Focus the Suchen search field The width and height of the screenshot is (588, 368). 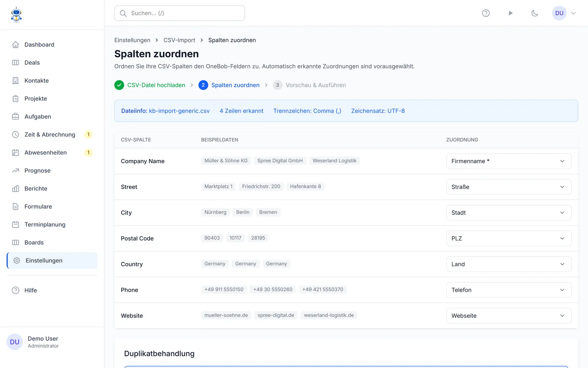coord(180,13)
